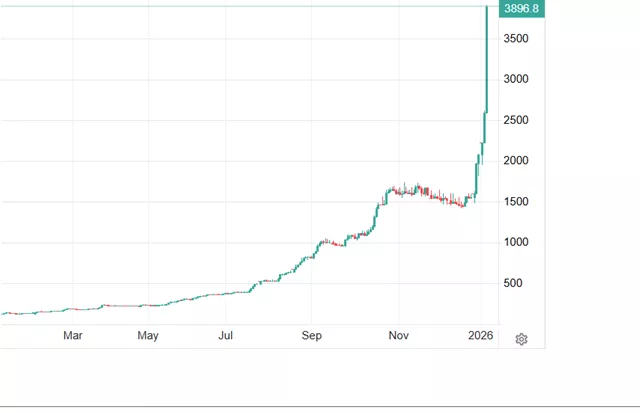The image size is (640, 413).
Task: Select the Nov label on time axis
Action: [399, 336]
